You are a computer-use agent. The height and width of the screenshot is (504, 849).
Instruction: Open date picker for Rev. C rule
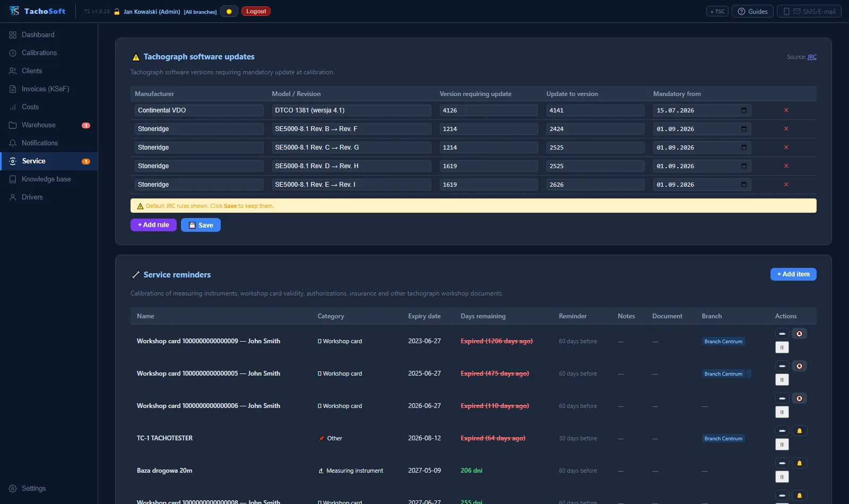744,147
